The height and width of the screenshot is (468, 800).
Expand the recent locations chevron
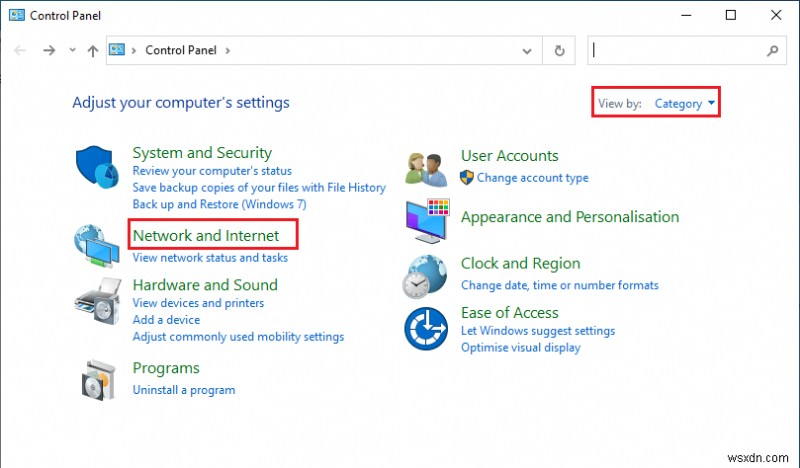pos(73,50)
